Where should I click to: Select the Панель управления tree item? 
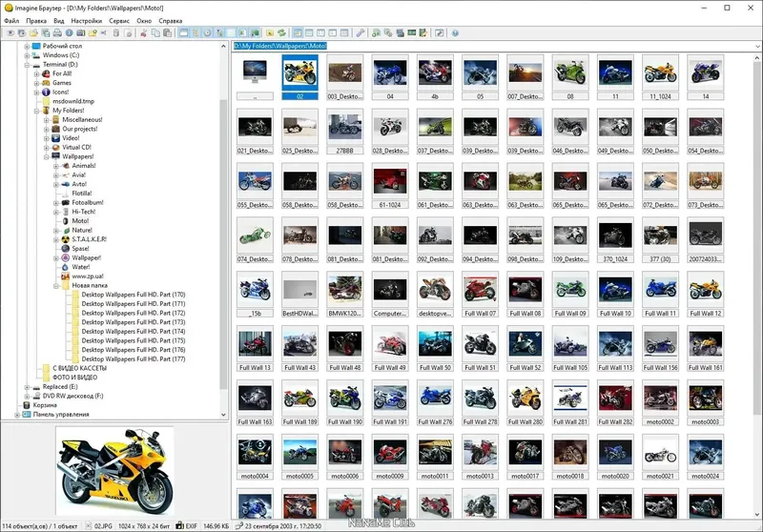pos(61,415)
